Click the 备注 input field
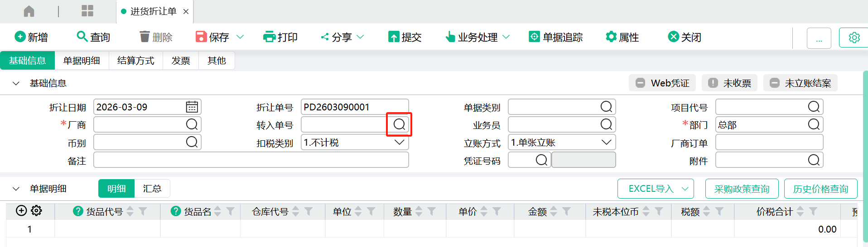 [x=251, y=160]
